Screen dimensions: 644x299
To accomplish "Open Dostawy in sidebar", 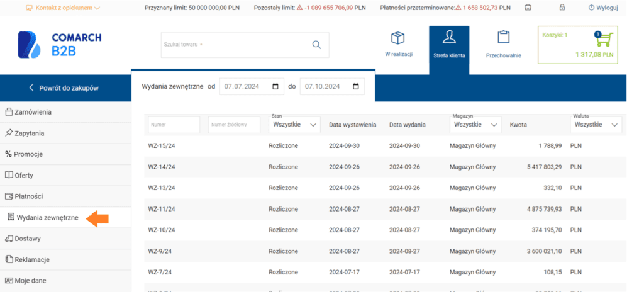I will point(65,239).
